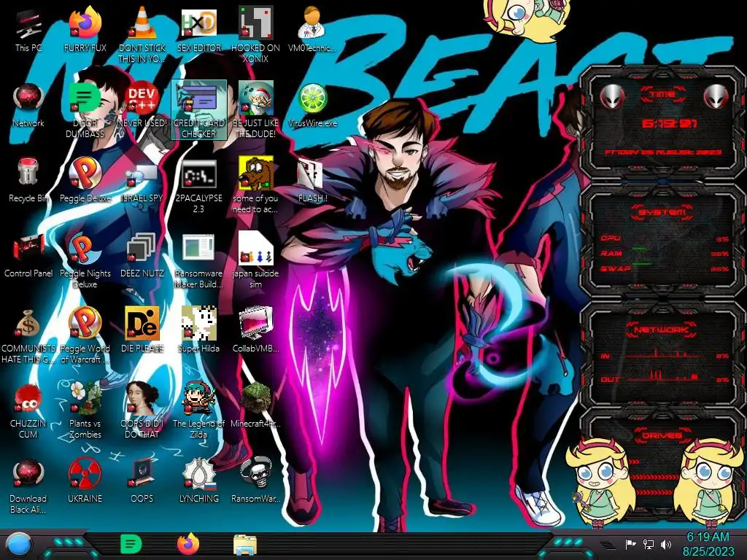Open the Santa Claus icon shortcut

(x=255, y=109)
